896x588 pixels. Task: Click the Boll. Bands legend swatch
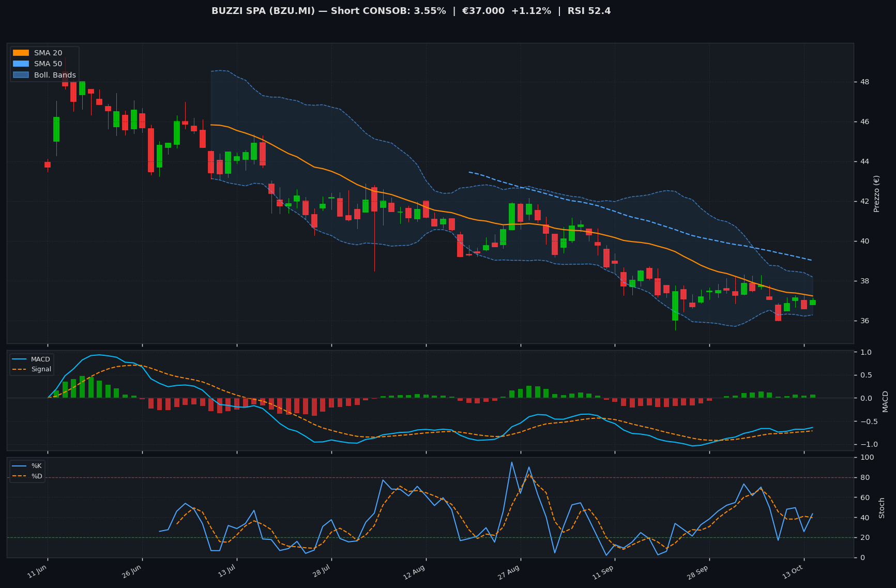(21, 75)
